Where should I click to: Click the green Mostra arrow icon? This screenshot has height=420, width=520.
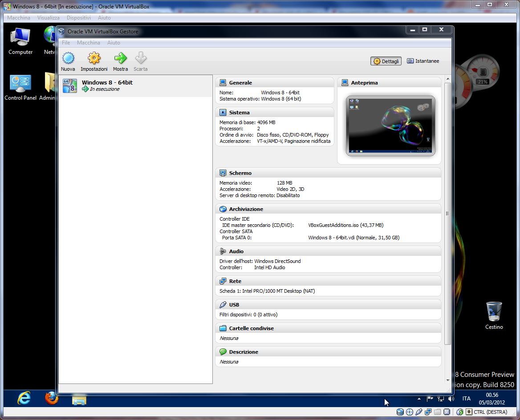click(x=120, y=58)
